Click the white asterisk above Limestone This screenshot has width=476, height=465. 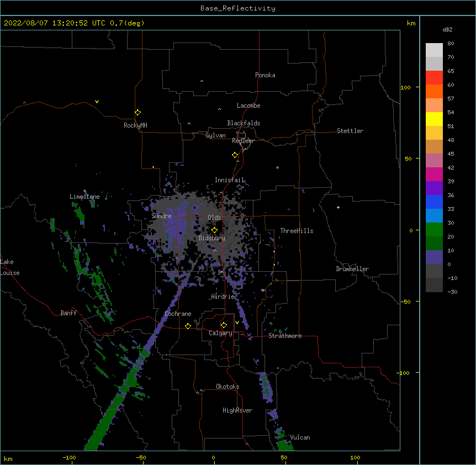(84, 191)
